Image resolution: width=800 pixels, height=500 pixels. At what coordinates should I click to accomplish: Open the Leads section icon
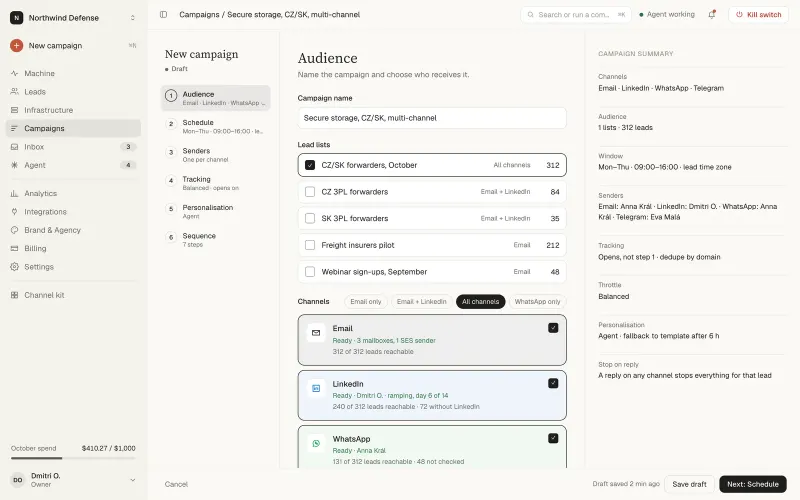pos(14,92)
